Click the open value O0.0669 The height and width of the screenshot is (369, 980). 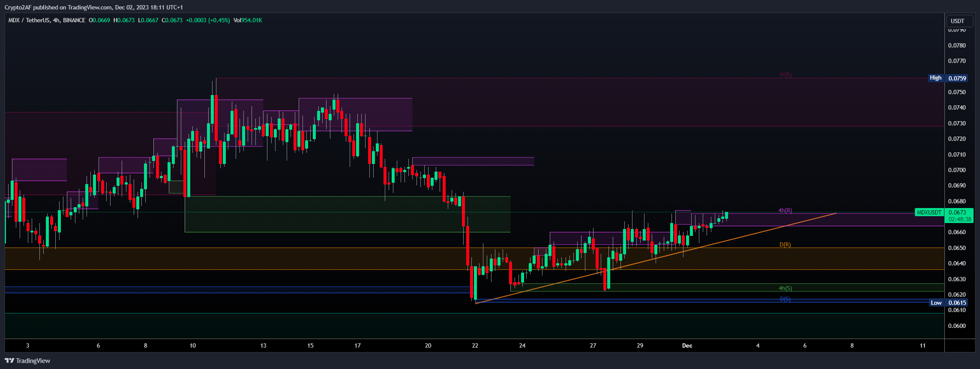(x=99, y=20)
